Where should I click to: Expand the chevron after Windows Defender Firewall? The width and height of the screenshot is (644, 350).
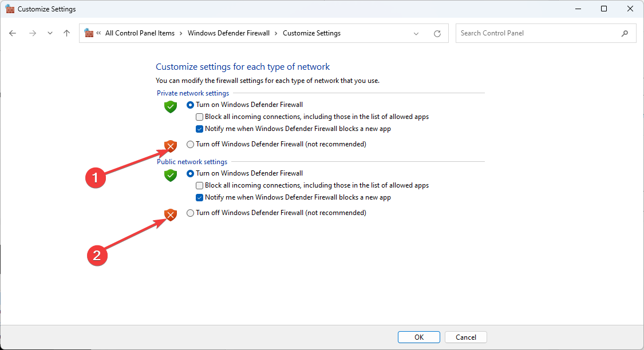coord(276,33)
